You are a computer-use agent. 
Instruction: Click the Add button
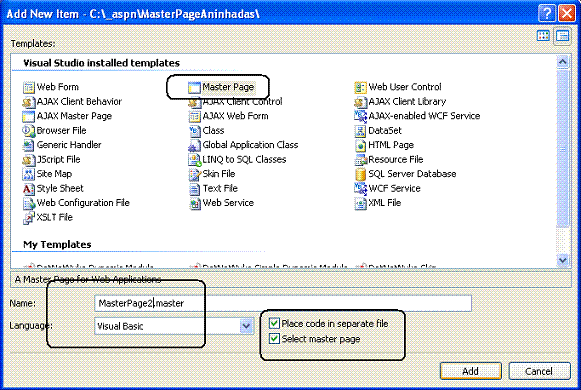pyautogui.click(x=471, y=371)
